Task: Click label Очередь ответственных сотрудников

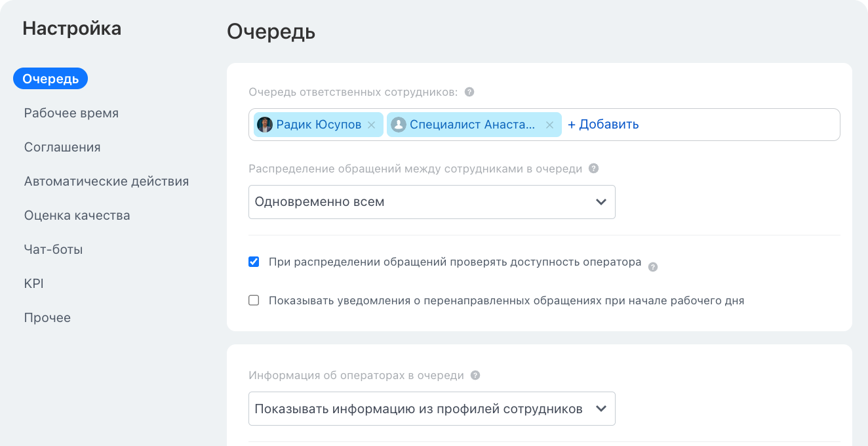Action: pos(353,92)
